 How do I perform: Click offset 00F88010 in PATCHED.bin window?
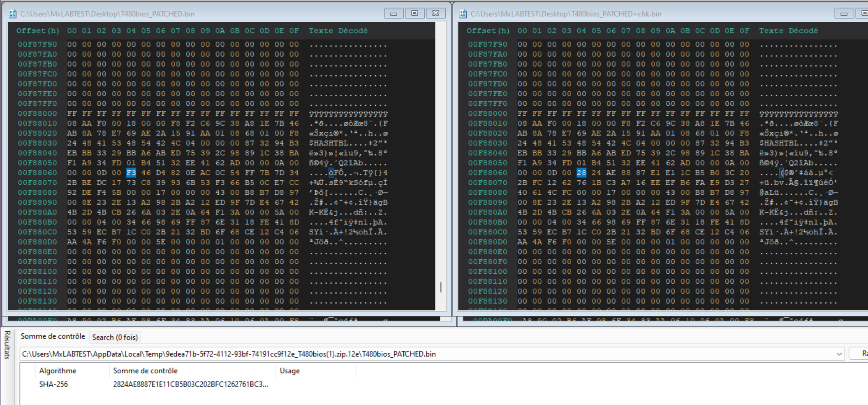tap(37, 123)
